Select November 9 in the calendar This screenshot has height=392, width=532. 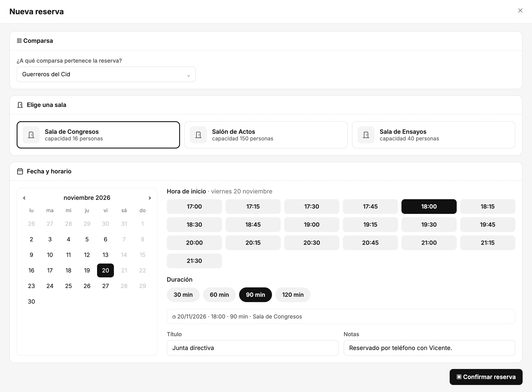(x=31, y=255)
